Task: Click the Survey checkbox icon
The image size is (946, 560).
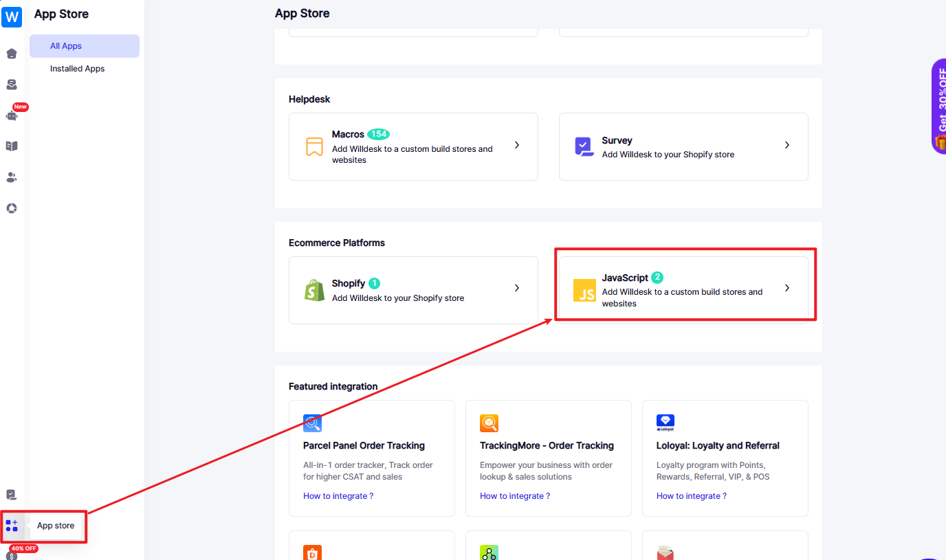Action: [584, 146]
